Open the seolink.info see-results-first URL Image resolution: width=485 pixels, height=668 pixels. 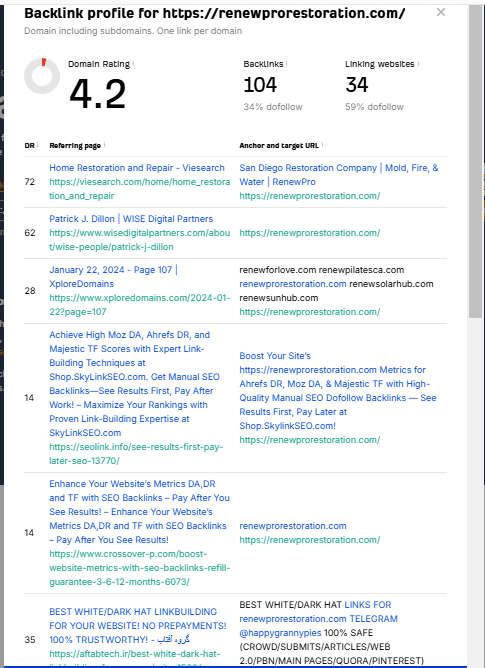click(136, 454)
